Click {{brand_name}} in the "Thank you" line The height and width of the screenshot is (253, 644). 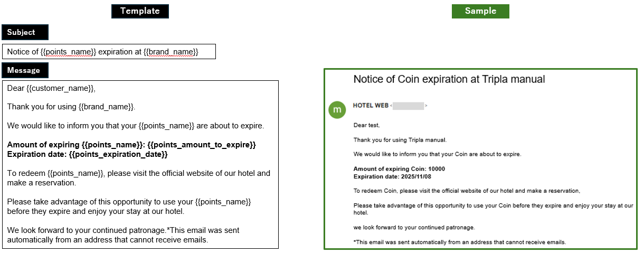tap(106, 107)
